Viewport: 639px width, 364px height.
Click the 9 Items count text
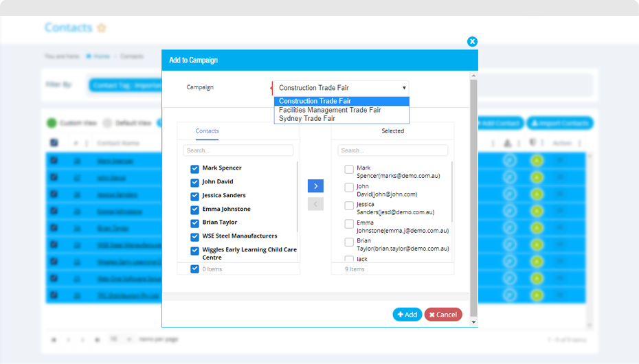(x=355, y=269)
